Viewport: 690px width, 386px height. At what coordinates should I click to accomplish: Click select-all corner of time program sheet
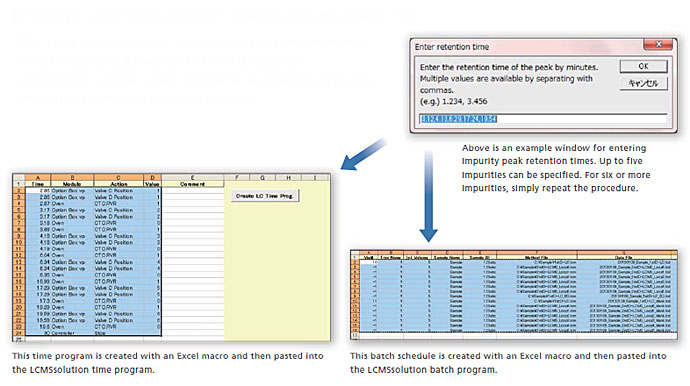pos(19,177)
